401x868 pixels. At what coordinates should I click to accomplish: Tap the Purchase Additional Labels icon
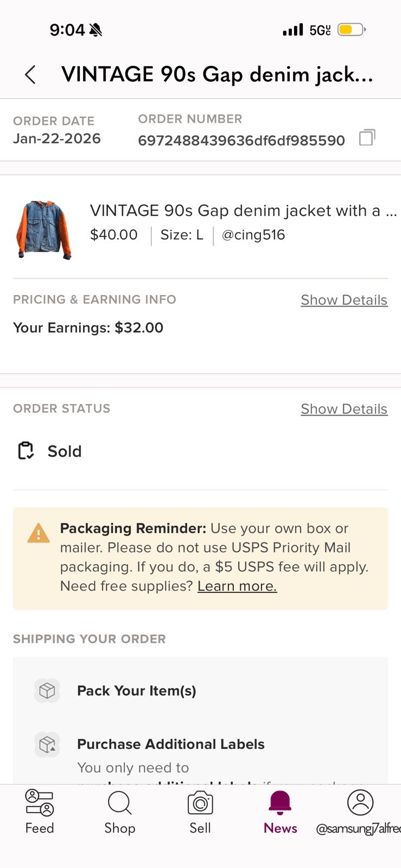click(47, 744)
